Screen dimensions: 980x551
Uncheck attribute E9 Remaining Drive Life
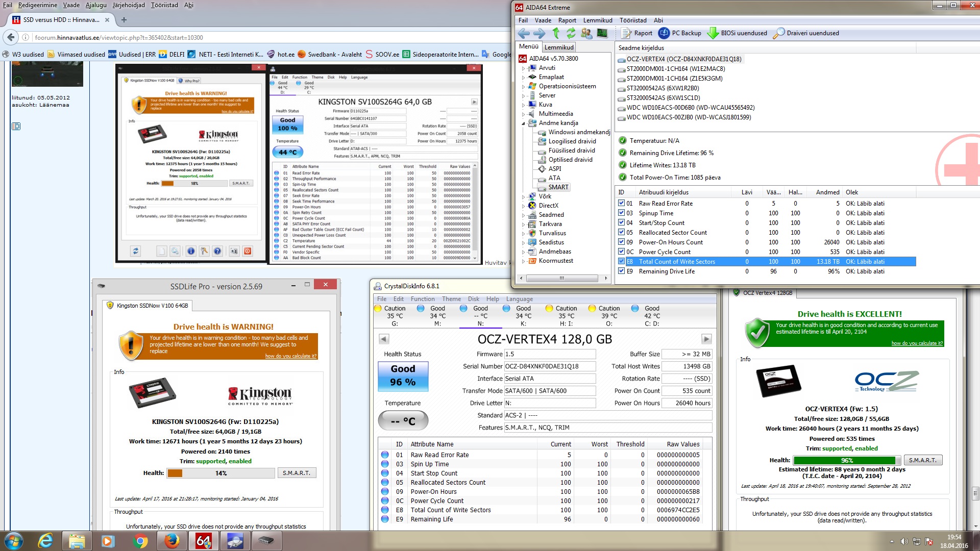click(622, 271)
